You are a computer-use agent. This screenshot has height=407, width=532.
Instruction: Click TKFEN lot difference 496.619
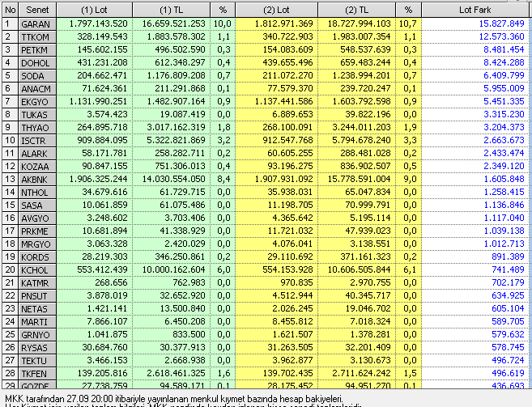pos(508,373)
